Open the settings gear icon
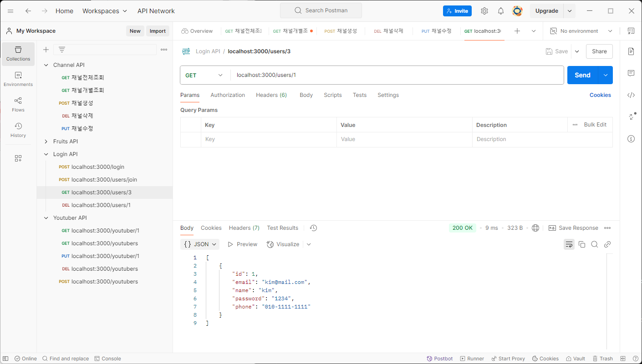The height and width of the screenshot is (364, 642). (484, 11)
